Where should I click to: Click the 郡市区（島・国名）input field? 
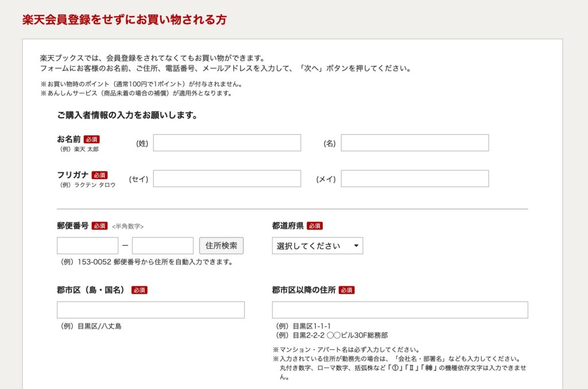150,310
